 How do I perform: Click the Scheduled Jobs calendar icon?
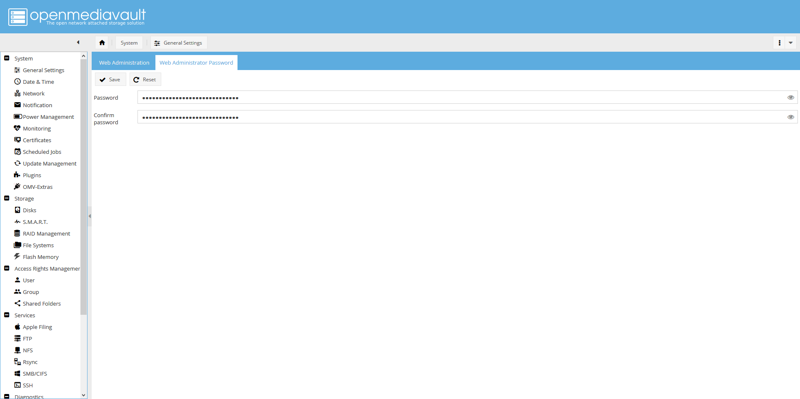pos(17,152)
